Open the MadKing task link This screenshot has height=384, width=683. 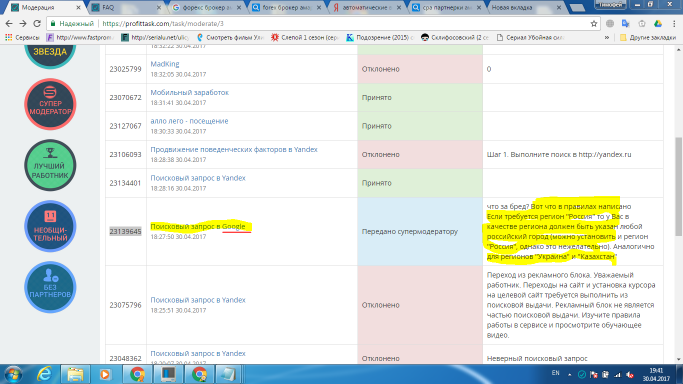[165, 64]
